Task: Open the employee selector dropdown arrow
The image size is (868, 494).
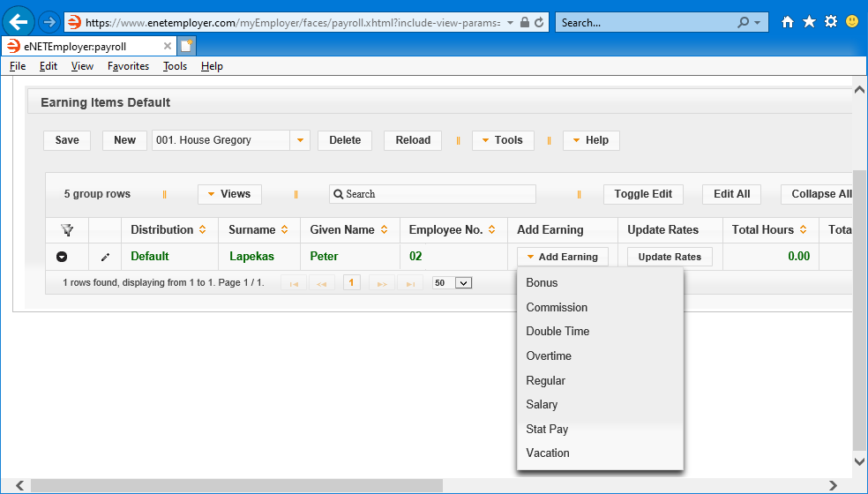Action: pyautogui.click(x=300, y=140)
